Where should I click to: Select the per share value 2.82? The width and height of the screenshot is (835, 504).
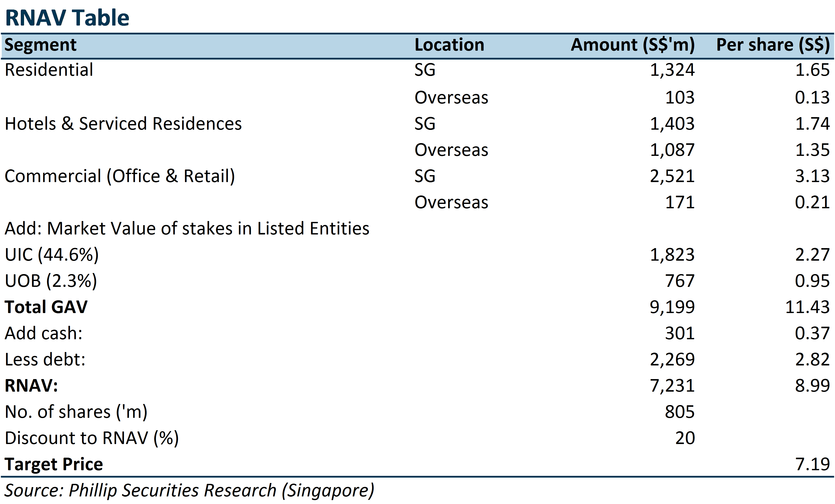[x=813, y=359]
